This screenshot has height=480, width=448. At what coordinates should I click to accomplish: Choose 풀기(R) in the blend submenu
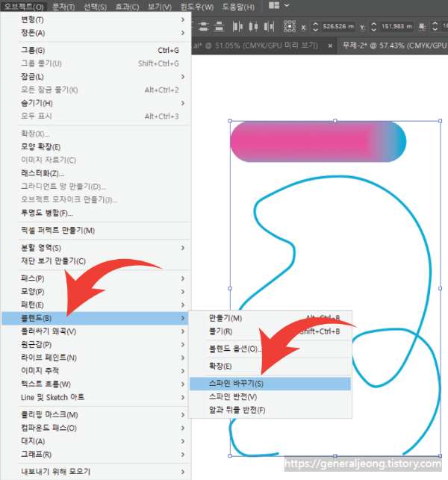click(270, 331)
